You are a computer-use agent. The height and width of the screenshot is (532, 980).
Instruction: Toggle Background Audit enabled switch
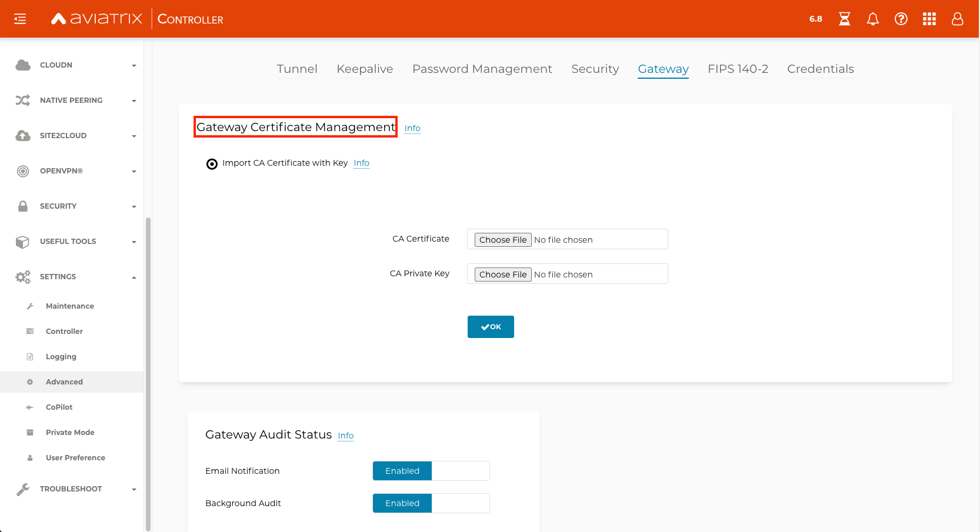tap(431, 503)
